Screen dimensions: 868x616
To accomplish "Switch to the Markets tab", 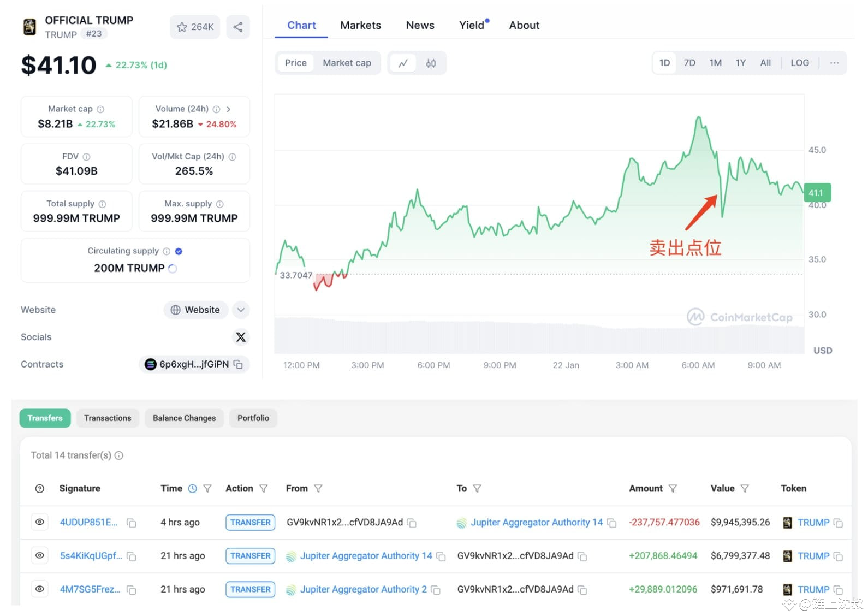I will [x=360, y=25].
